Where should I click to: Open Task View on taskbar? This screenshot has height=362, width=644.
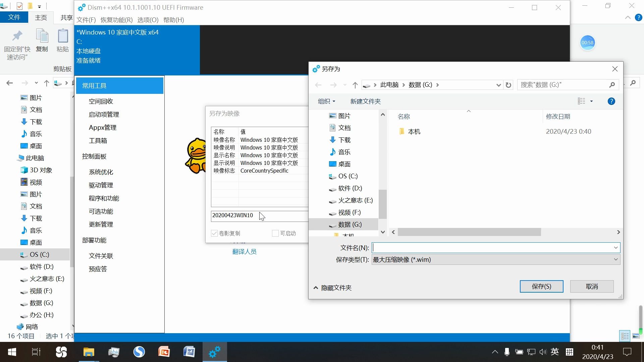tap(36, 352)
